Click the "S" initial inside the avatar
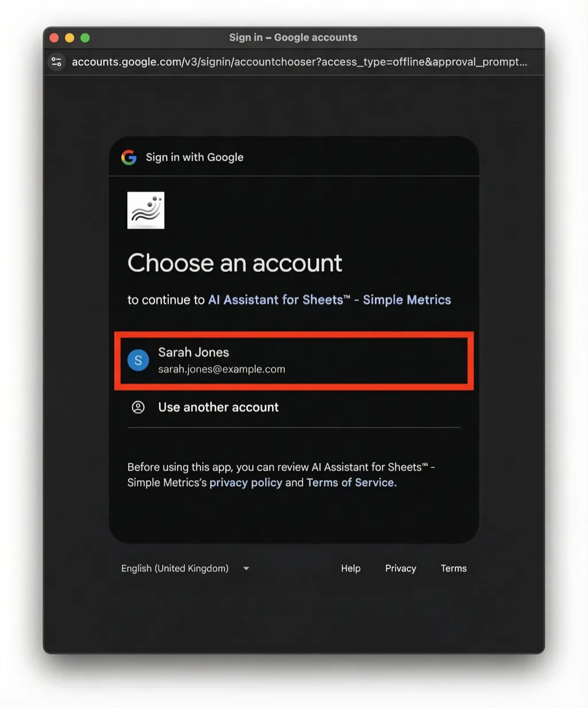This screenshot has width=588, height=708. click(138, 360)
